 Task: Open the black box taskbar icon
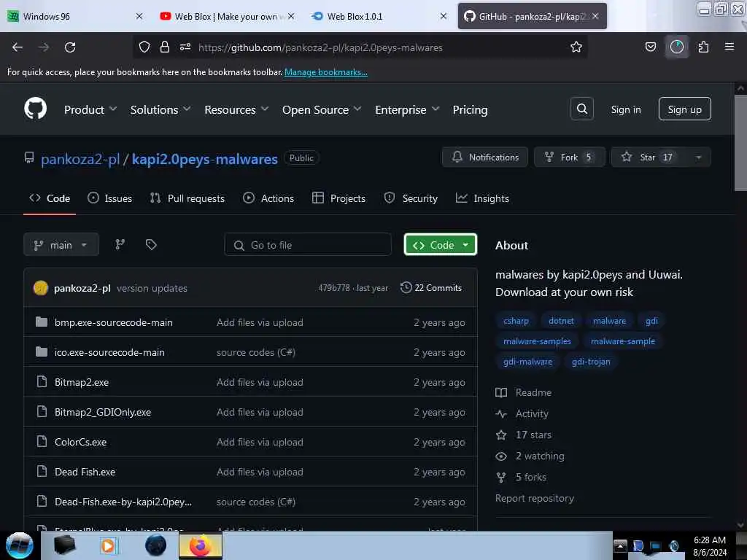(x=64, y=545)
